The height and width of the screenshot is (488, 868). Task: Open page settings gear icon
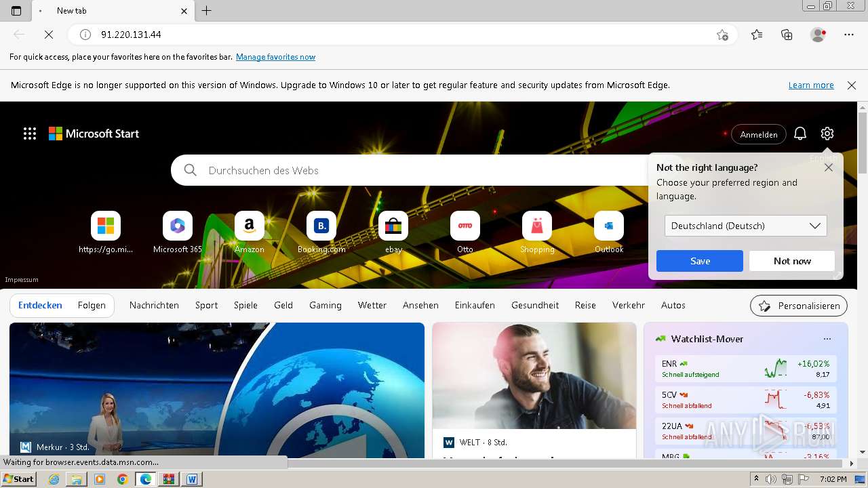827,134
